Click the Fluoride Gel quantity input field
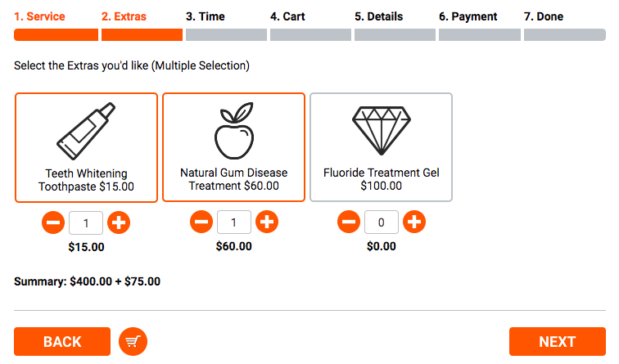The width and height of the screenshot is (619, 364). (x=382, y=222)
